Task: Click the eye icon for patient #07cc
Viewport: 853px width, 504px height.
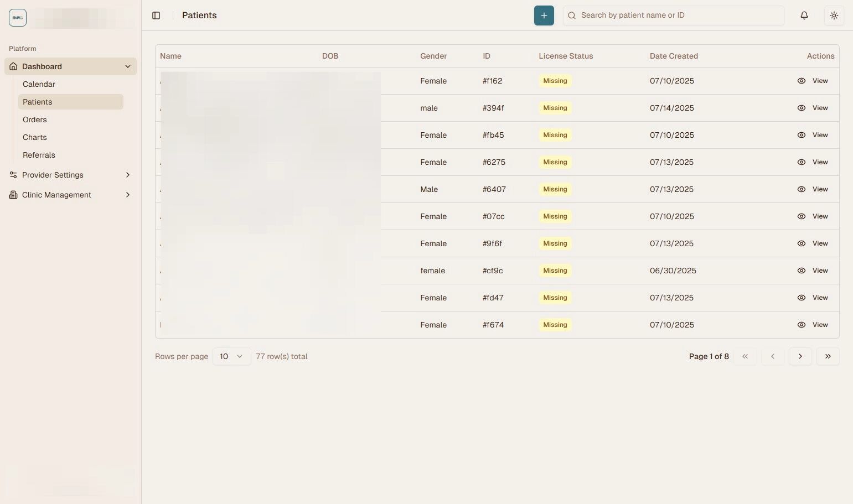Action: pos(801,216)
